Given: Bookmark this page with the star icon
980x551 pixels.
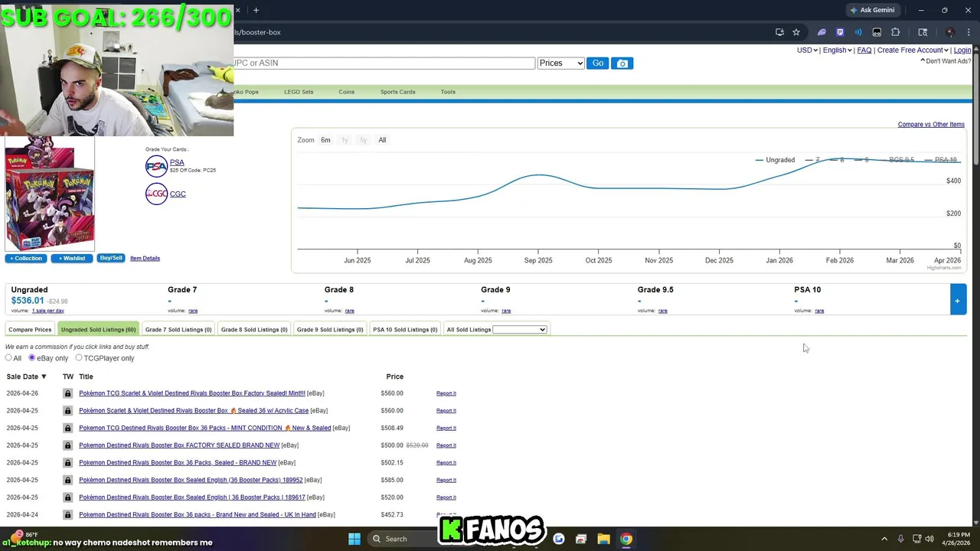Looking at the screenshot, I should 796,32.
